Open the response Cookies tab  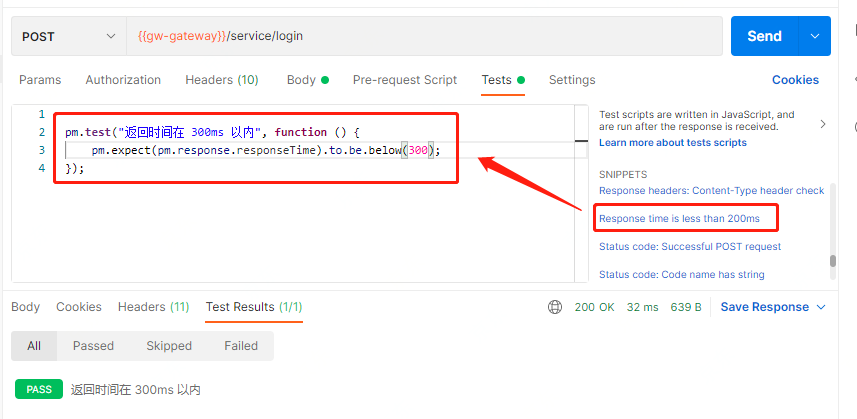coord(79,307)
